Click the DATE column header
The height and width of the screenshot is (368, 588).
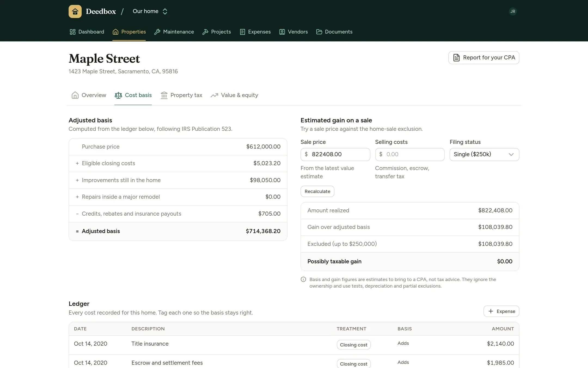[x=80, y=329]
